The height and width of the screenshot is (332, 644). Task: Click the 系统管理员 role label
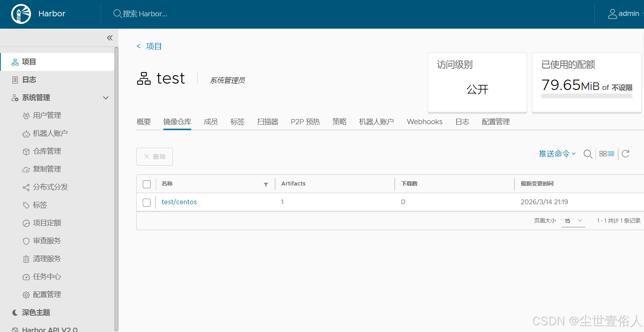[227, 80]
